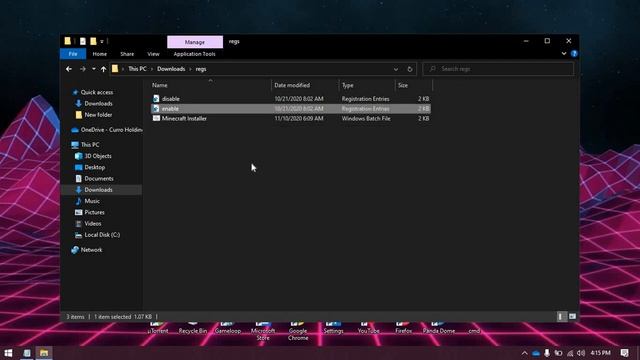Open Local Disk (C:) drive
640x360 pixels.
tap(102, 235)
